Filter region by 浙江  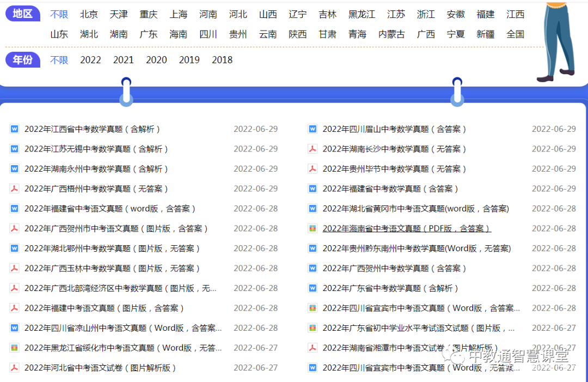[x=426, y=14]
